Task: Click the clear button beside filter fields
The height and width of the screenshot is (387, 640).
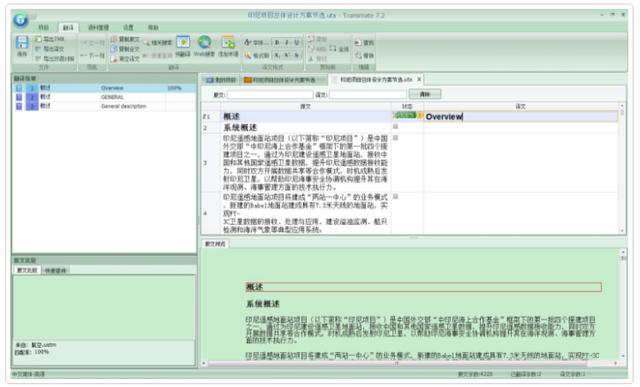Action: pos(425,94)
